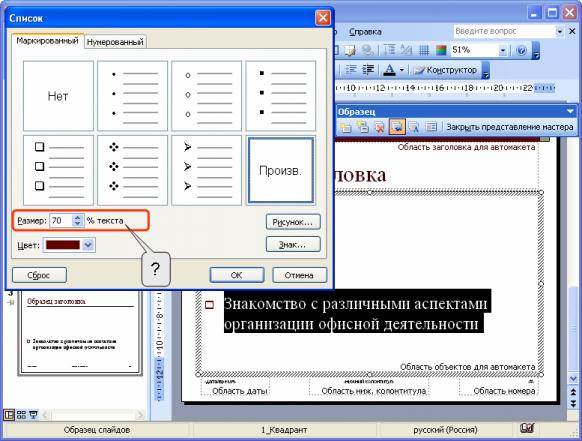Screen dimensions: 582x441
Task: Choose the filled round bullet style
Action: (133, 96)
